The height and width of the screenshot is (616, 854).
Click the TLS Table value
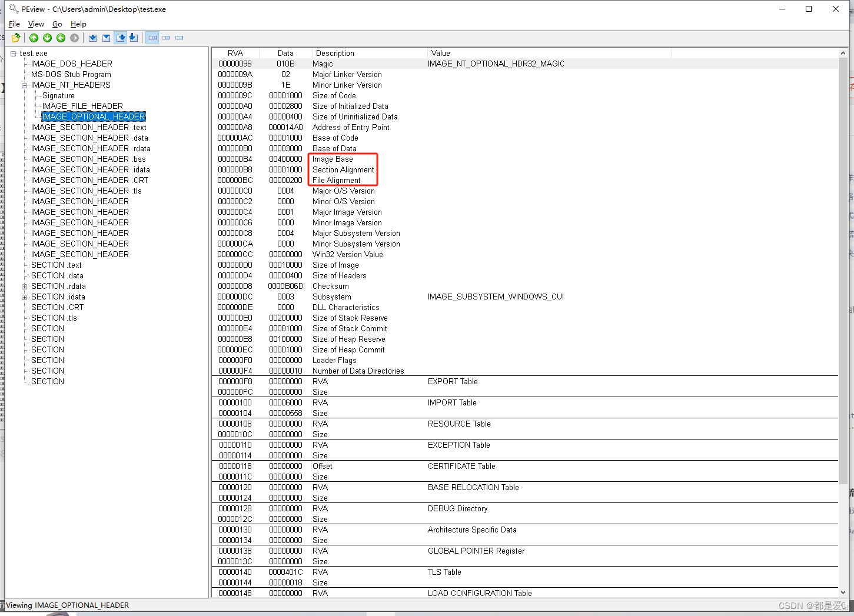point(444,572)
